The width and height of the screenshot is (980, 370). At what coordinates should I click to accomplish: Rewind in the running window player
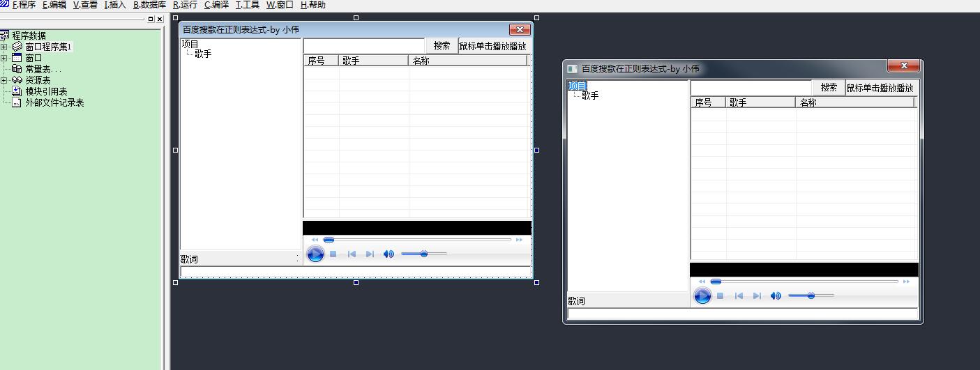pyautogui.click(x=702, y=282)
